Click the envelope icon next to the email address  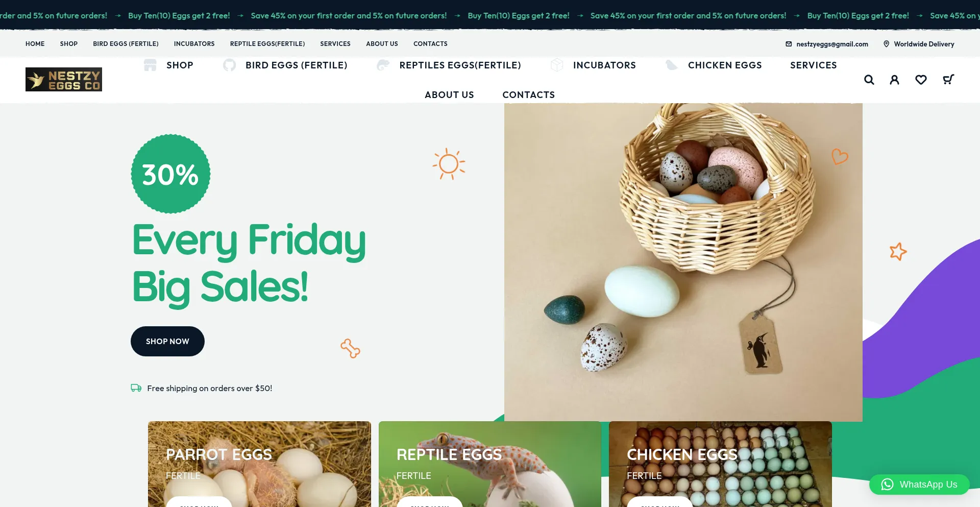(789, 44)
